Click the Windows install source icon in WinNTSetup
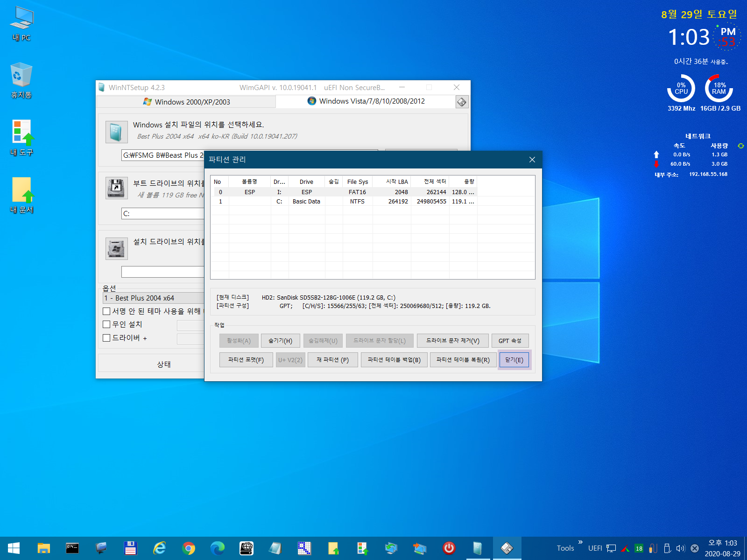Viewport: 747px width, 560px height. [x=116, y=132]
